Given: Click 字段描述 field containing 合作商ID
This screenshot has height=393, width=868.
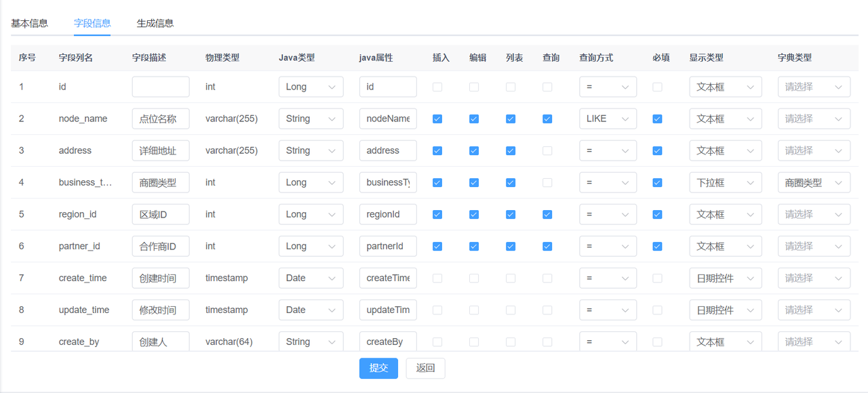Looking at the screenshot, I should [x=161, y=246].
